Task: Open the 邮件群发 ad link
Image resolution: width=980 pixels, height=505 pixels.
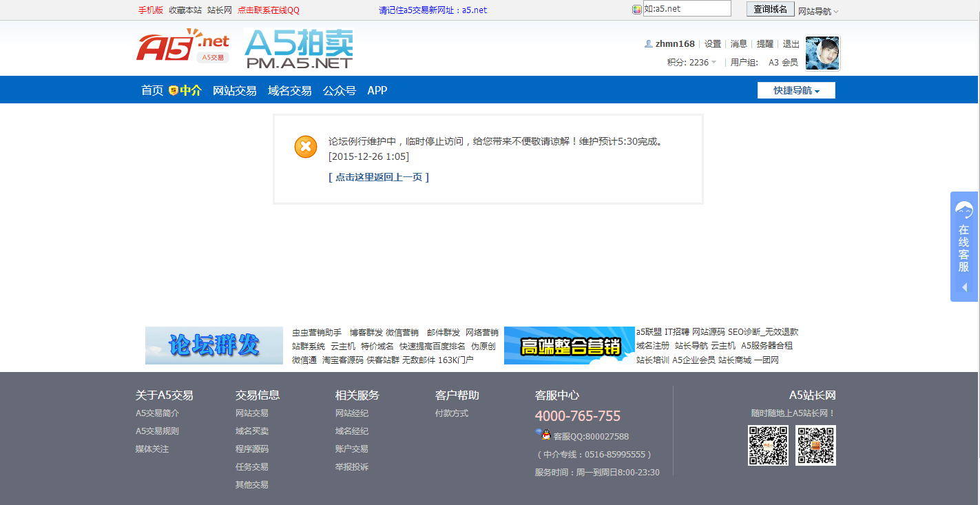Action: click(x=444, y=332)
